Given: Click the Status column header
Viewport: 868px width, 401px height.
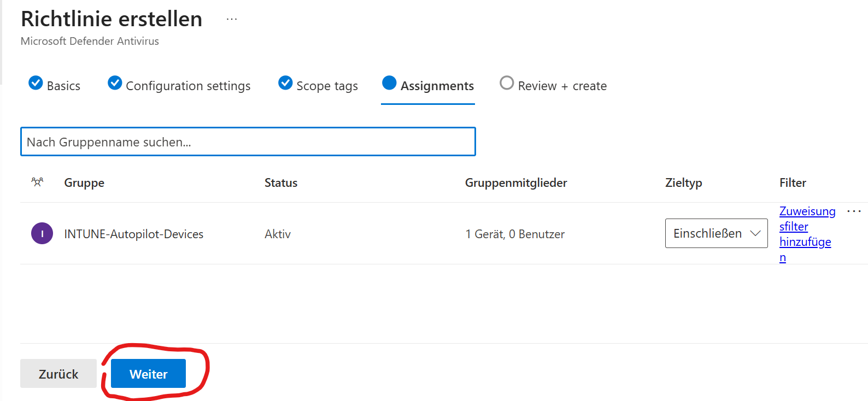Looking at the screenshot, I should point(281,183).
